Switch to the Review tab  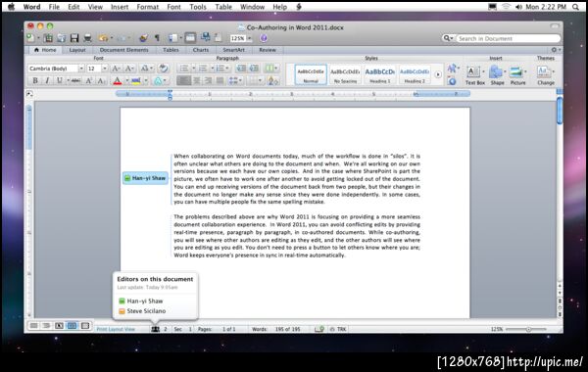(x=268, y=50)
